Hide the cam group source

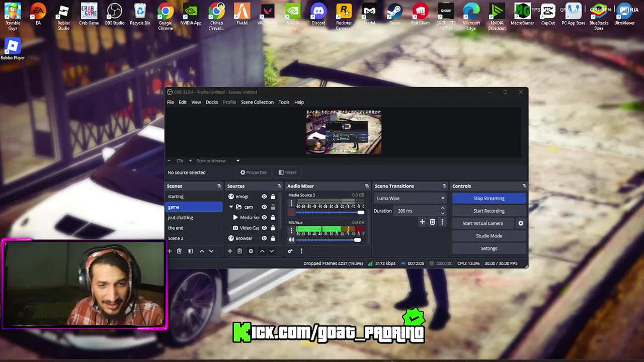(x=264, y=207)
